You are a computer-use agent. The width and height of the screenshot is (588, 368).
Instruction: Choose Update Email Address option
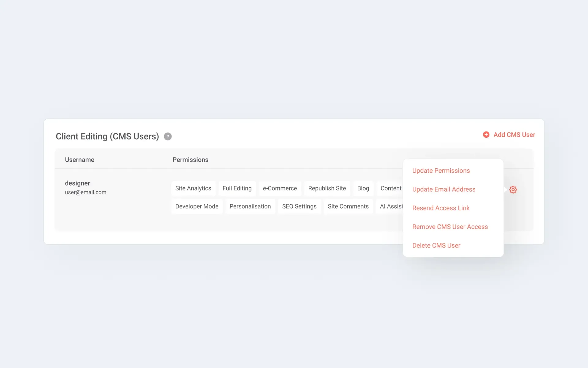coord(443,189)
